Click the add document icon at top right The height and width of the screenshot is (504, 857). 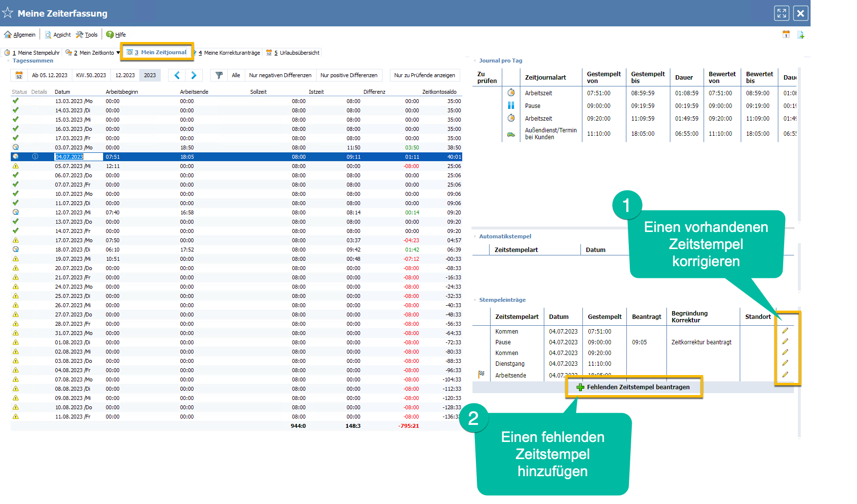click(x=801, y=35)
